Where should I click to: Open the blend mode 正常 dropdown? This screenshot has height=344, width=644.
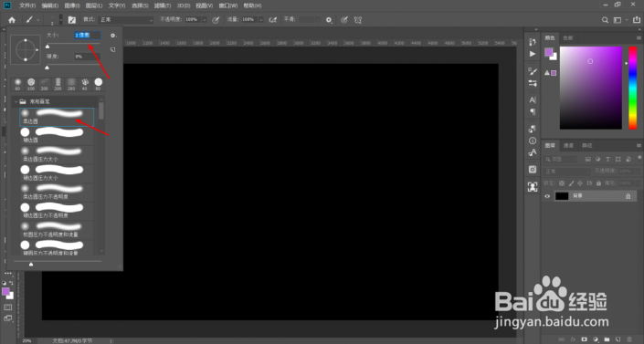(126, 20)
